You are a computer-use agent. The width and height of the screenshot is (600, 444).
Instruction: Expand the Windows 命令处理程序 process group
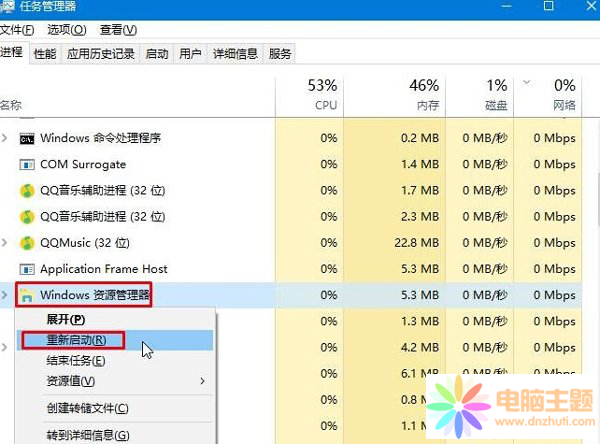tap(5, 138)
